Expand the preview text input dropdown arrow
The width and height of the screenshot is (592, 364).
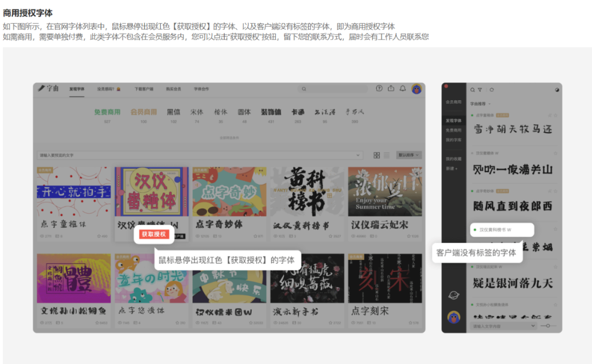pyautogui.click(x=358, y=155)
